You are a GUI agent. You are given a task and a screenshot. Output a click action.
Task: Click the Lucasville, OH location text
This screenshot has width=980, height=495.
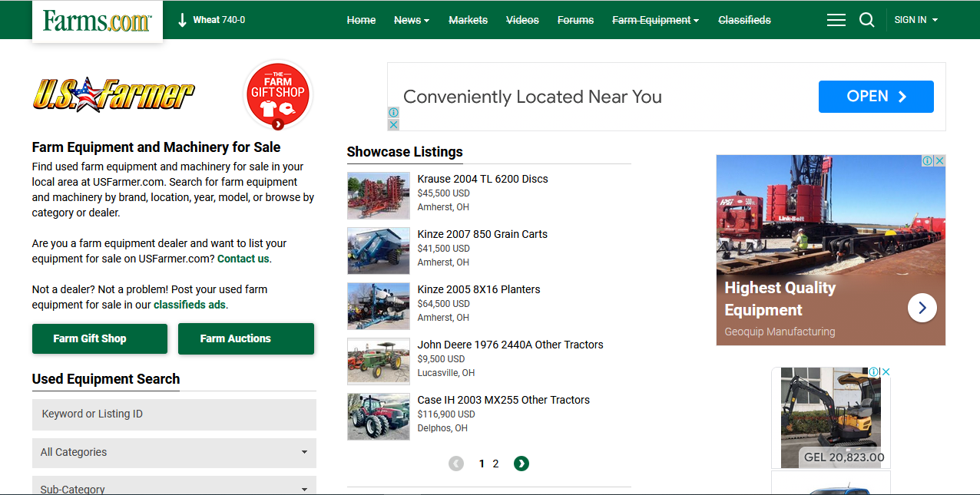click(x=445, y=373)
